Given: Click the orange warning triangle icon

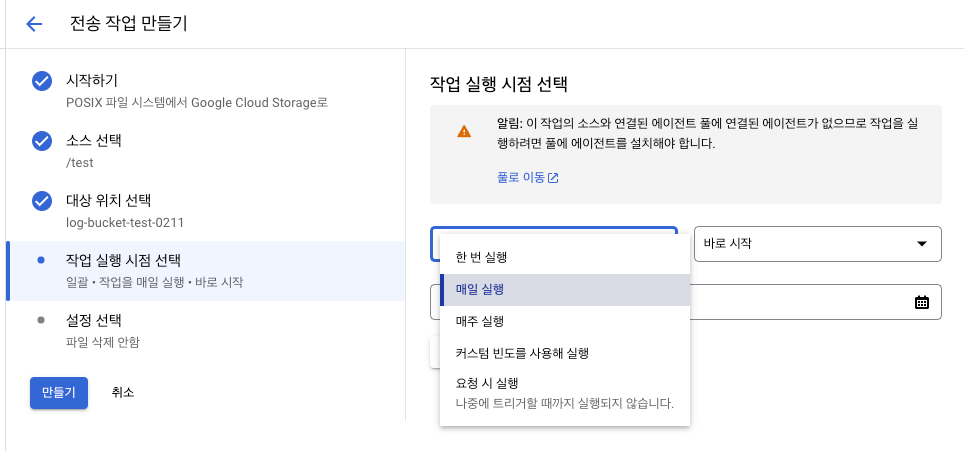Looking at the screenshot, I should click(464, 131).
